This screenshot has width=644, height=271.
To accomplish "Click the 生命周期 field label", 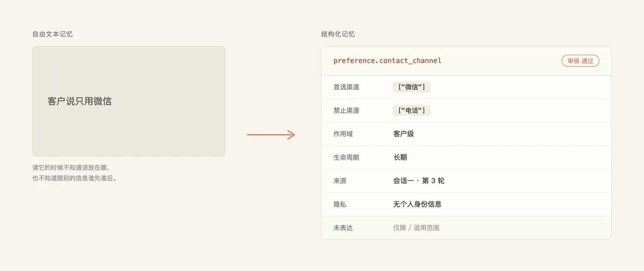I will [346, 157].
